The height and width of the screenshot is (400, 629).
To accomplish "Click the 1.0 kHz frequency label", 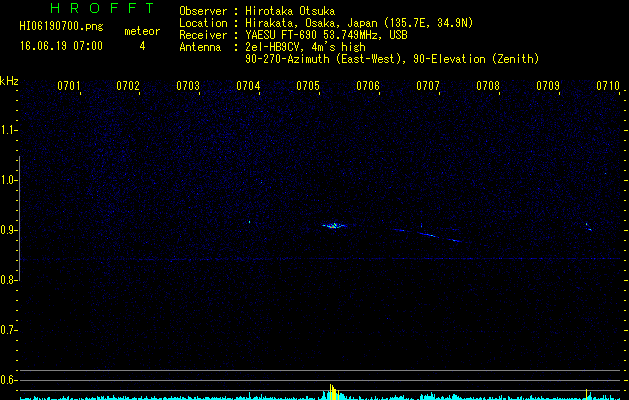I will click(8, 180).
